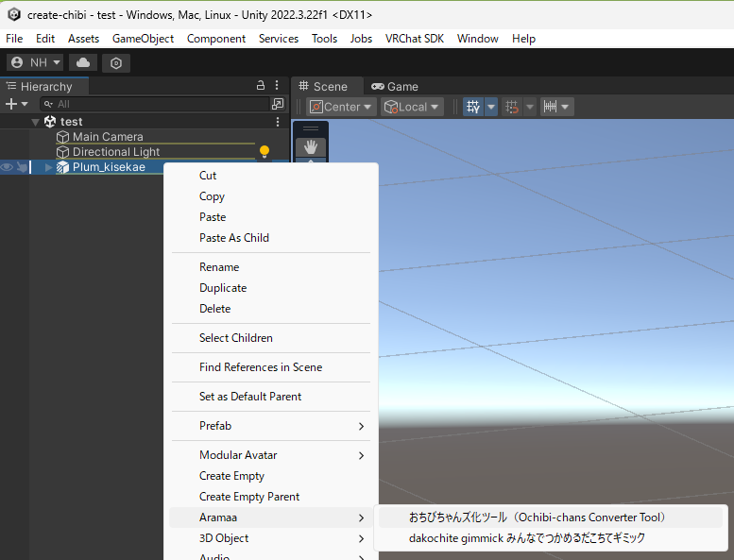The image size is (734, 560).
Task: Choose Delete from the context menu
Action: (x=271, y=309)
